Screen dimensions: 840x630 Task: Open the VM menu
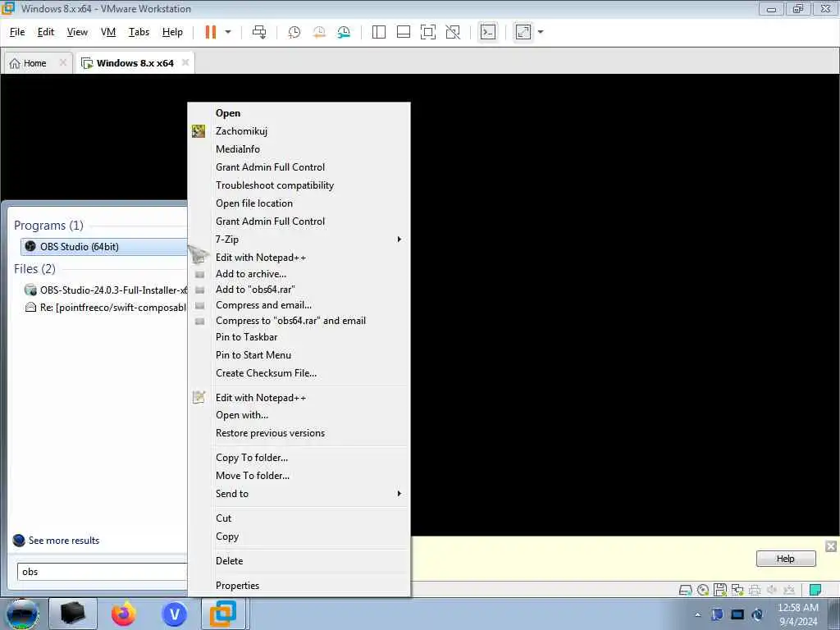108,32
